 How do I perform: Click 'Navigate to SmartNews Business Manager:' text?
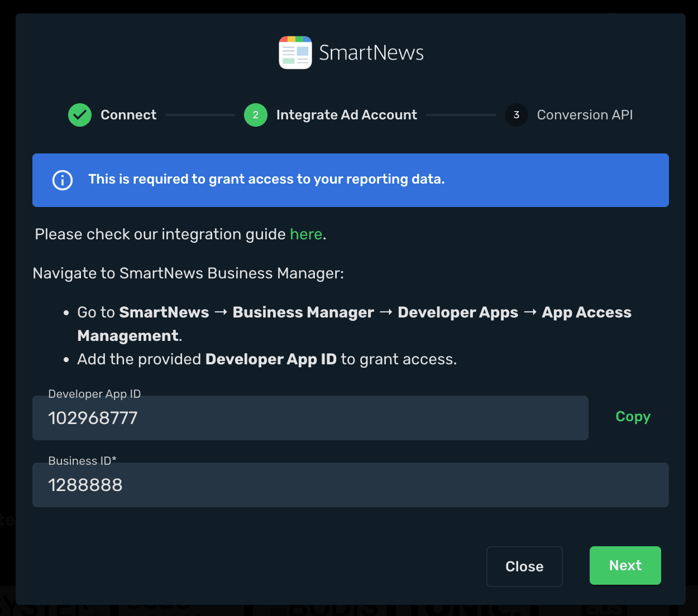click(188, 273)
